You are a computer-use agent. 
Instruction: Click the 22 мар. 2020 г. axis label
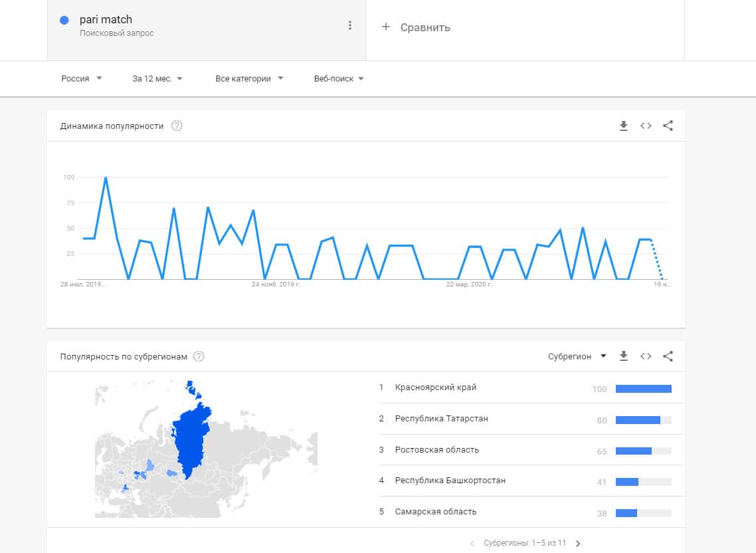(469, 284)
